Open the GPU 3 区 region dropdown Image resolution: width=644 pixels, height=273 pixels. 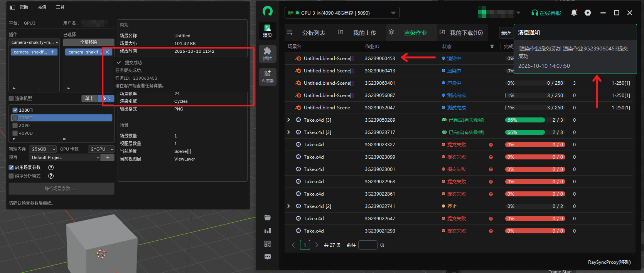click(342, 13)
